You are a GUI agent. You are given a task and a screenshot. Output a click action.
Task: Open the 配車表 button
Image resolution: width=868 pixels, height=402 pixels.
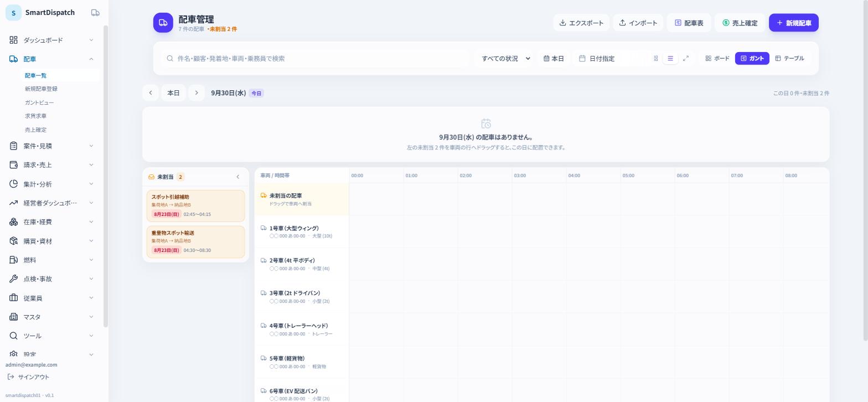pos(689,23)
